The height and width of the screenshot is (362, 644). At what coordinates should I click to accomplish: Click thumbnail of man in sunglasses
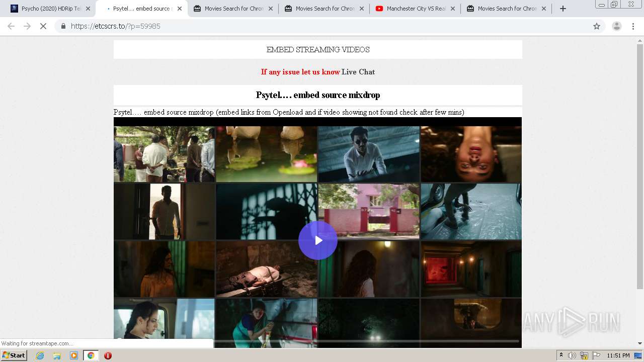pyautogui.click(x=369, y=154)
